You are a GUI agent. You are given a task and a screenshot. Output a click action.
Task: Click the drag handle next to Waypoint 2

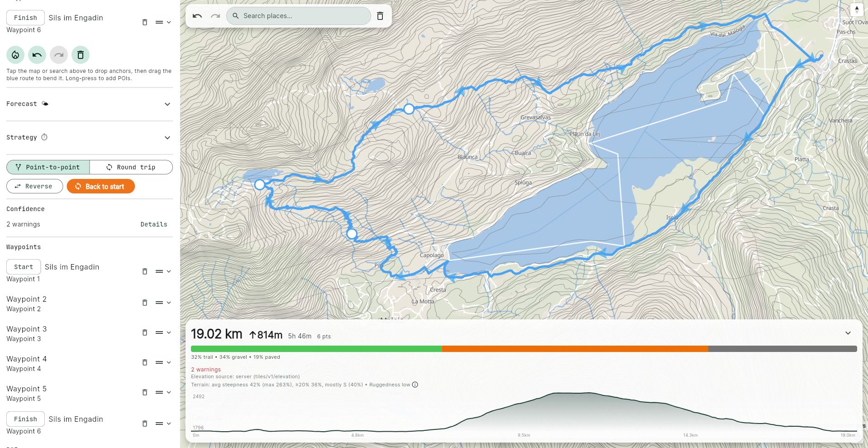point(158,302)
